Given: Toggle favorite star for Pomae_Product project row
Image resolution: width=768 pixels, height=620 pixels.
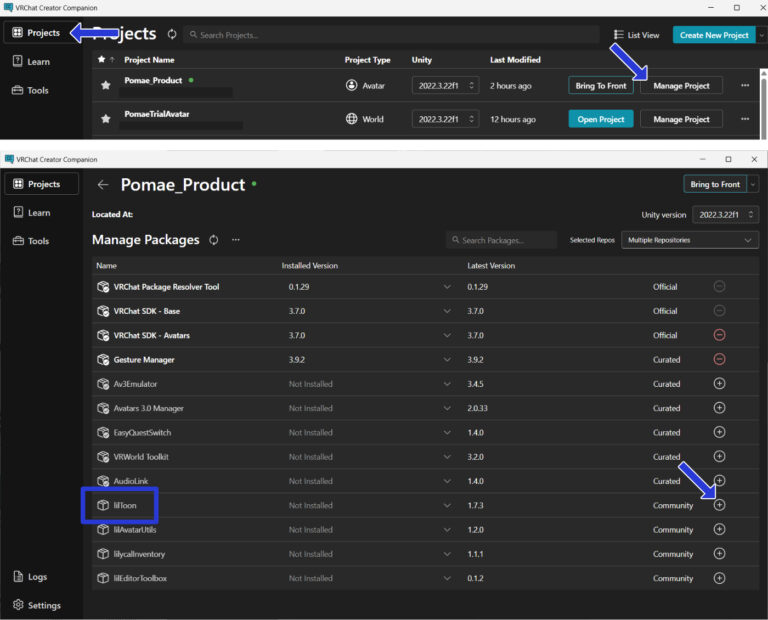Looking at the screenshot, I should (x=105, y=86).
